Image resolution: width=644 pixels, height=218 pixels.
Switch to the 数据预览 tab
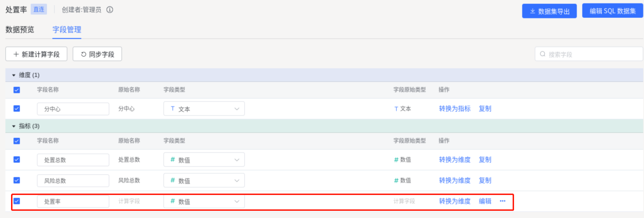[20, 30]
